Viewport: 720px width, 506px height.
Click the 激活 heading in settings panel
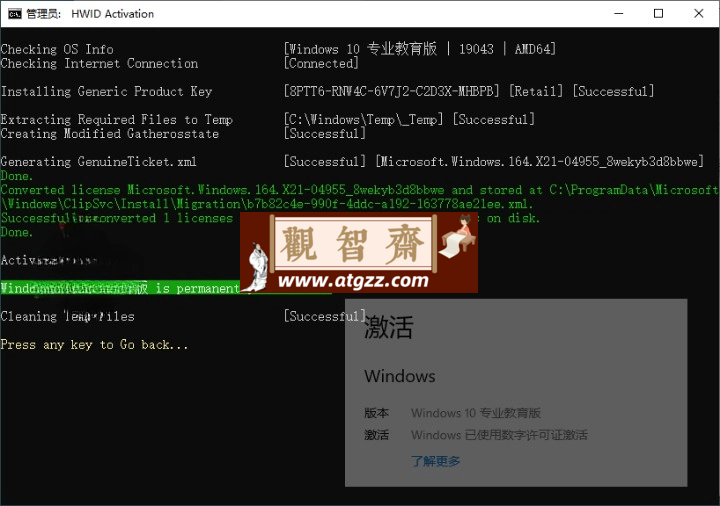pyautogui.click(x=388, y=327)
